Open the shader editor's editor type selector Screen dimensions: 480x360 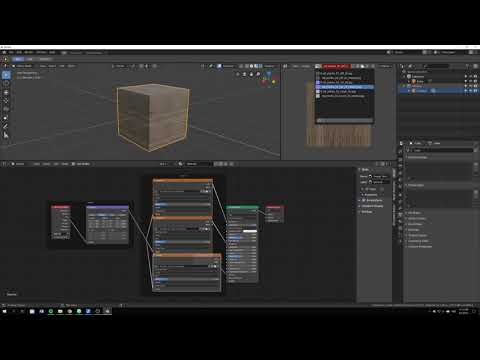(x=5, y=164)
